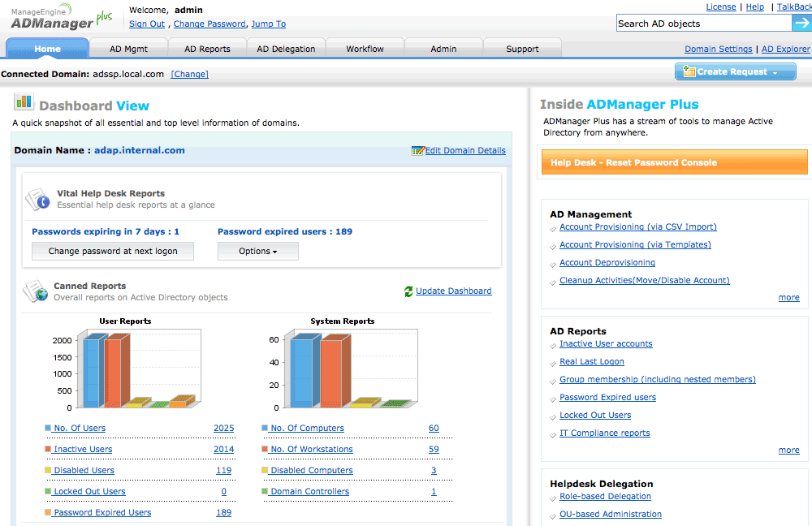Open the Inactive User accounts report link
Screen dimensions: 812x526
[x=606, y=343]
